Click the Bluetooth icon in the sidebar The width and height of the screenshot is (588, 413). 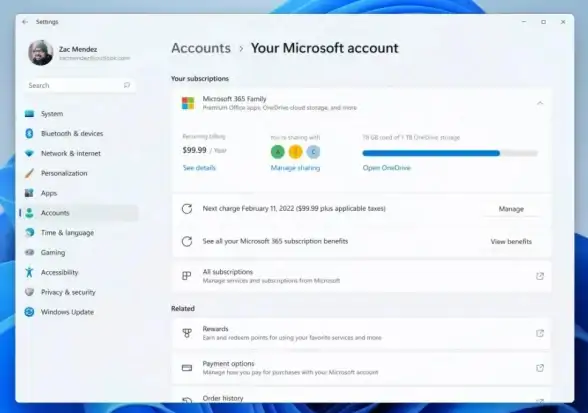[x=29, y=134]
